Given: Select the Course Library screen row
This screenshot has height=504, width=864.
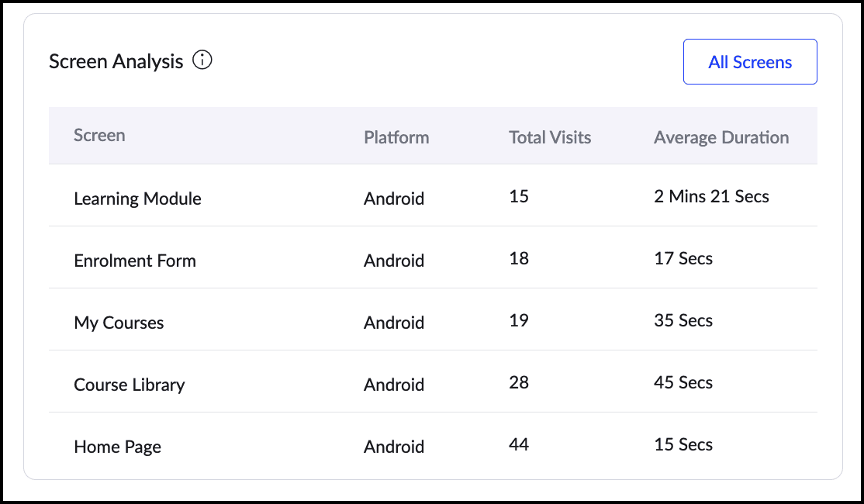Looking at the screenshot, I should click(129, 385).
